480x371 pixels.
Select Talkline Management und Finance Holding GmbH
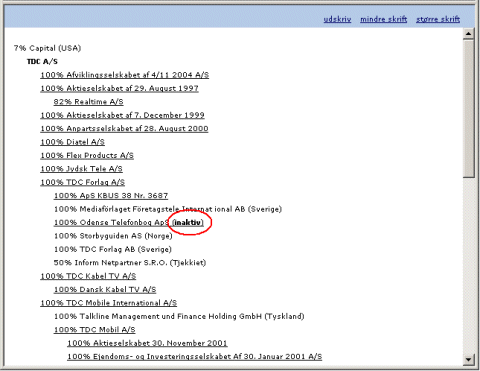[179, 316]
